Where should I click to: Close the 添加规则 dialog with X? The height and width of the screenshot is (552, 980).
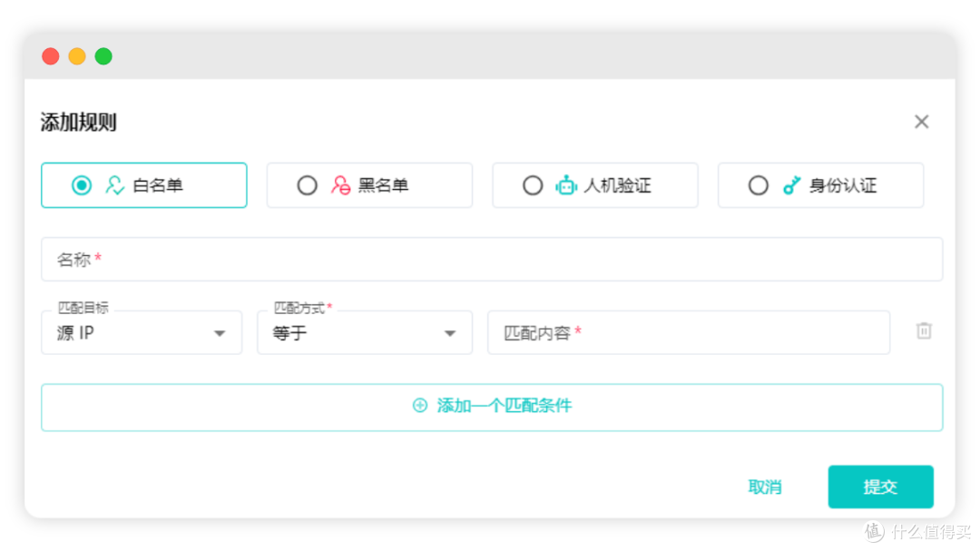pyautogui.click(x=921, y=122)
